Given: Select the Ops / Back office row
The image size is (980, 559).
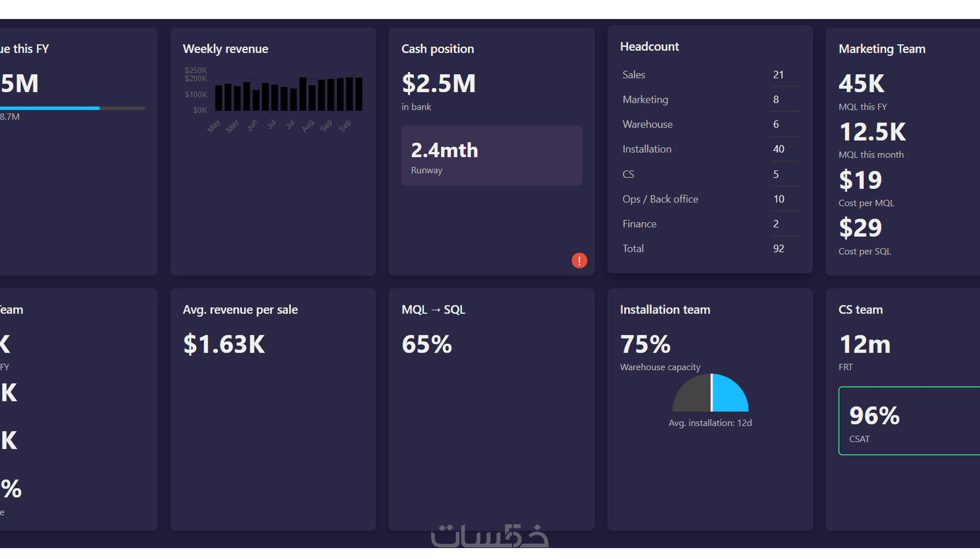Looking at the screenshot, I should (x=710, y=199).
